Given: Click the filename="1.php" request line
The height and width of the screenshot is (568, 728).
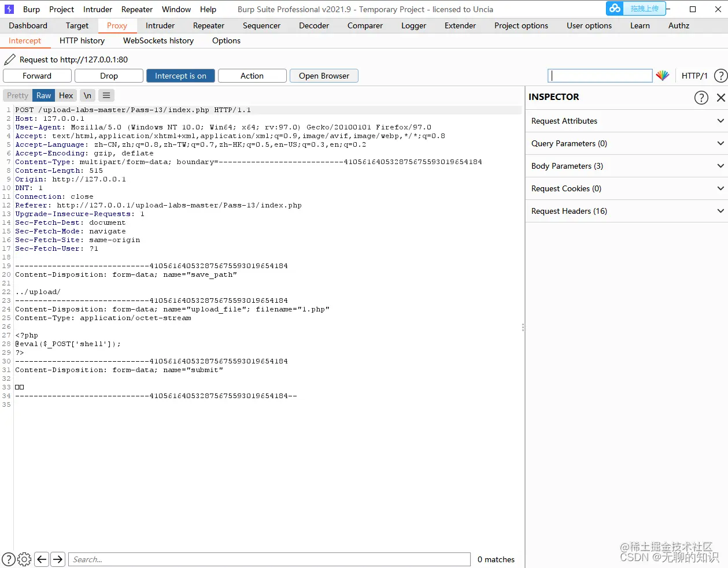Looking at the screenshot, I should (x=172, y=309).
